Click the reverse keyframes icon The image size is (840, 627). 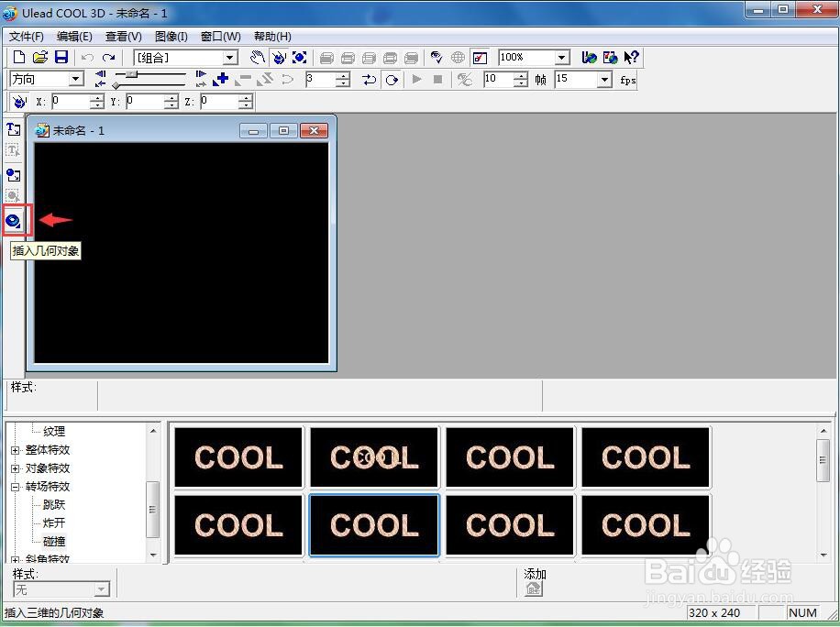coord(265,79)
